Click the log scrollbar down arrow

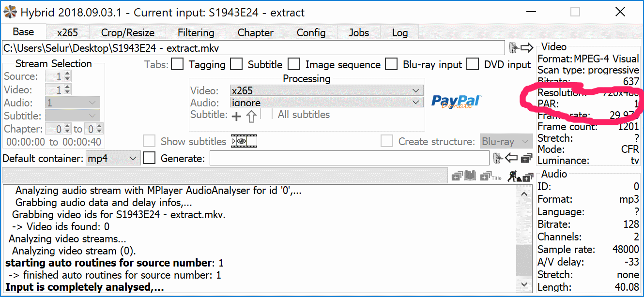click(523, 284)
